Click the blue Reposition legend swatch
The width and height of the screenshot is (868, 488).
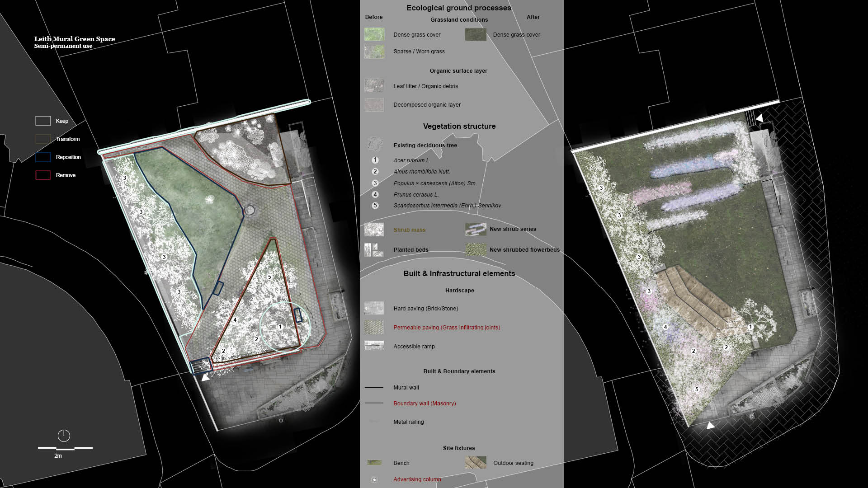point(43,157)
